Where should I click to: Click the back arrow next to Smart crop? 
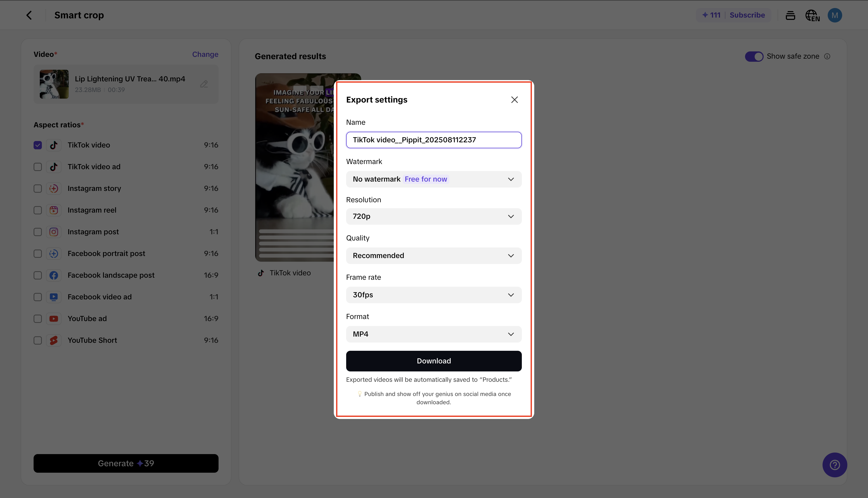(29, 15)
